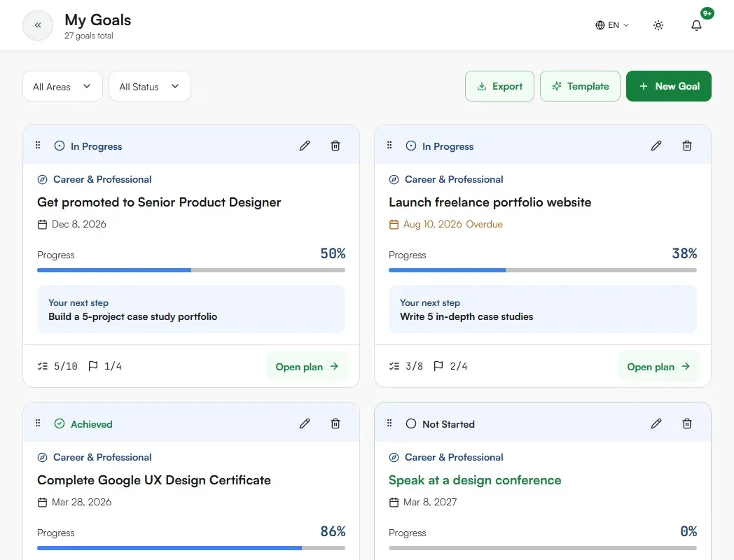Viewport: 734px width, 560px height.
Task: Click the Dec 8, 2026 due date
Action: [72, 224]
